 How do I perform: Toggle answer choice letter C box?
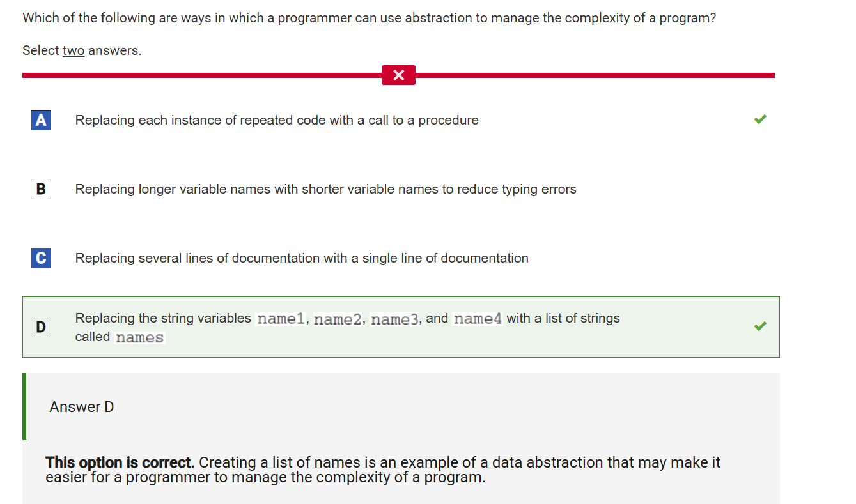point(41,258)
